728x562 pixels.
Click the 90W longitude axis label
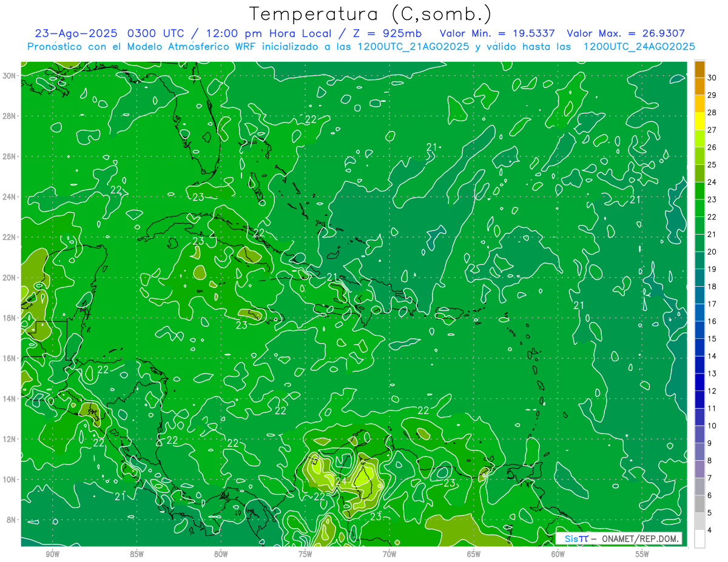[53, 554]
